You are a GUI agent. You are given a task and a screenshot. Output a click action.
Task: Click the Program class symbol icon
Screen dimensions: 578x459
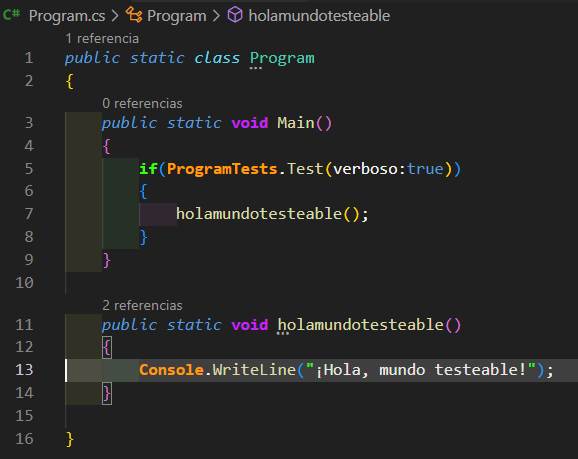point(134,15)
